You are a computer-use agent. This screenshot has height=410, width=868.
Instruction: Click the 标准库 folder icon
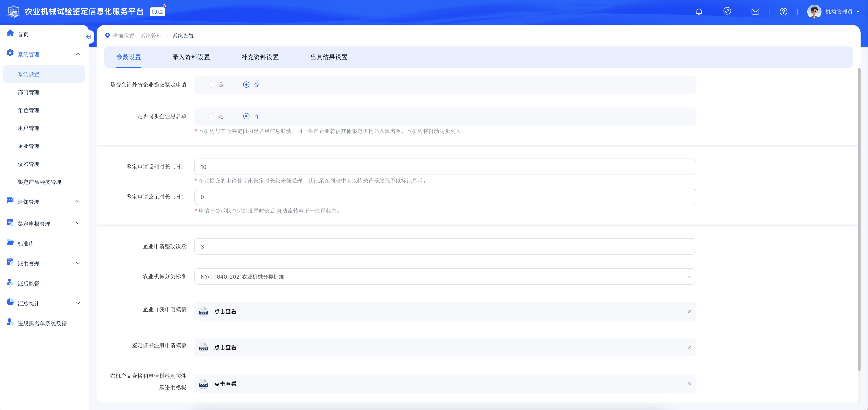point(10,243)
